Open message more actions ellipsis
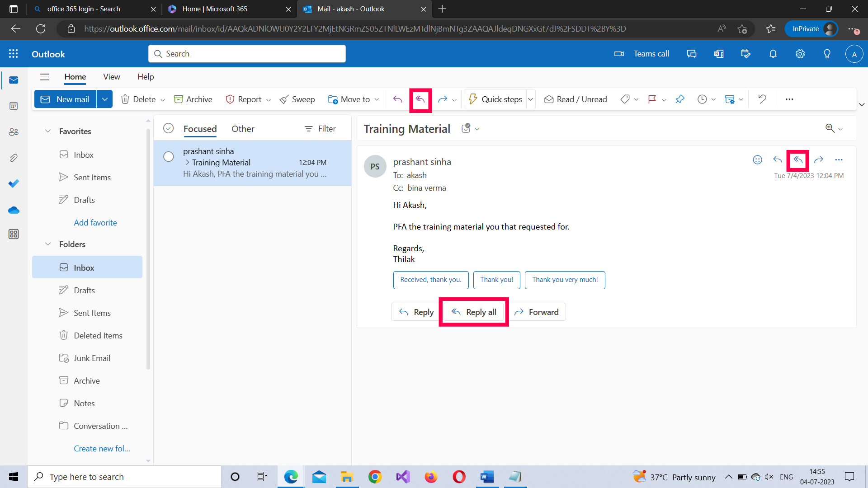868x488 pixels. [x=839, y=160]
